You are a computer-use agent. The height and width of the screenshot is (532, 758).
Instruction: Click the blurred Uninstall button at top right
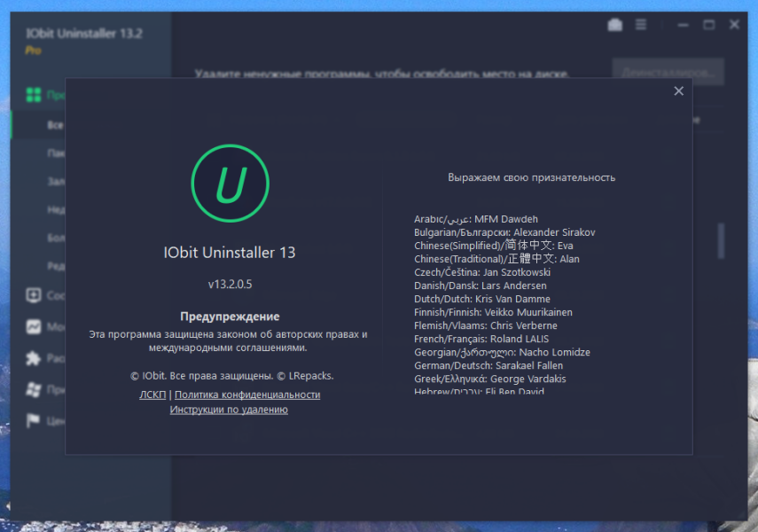[x=668, y=72]
